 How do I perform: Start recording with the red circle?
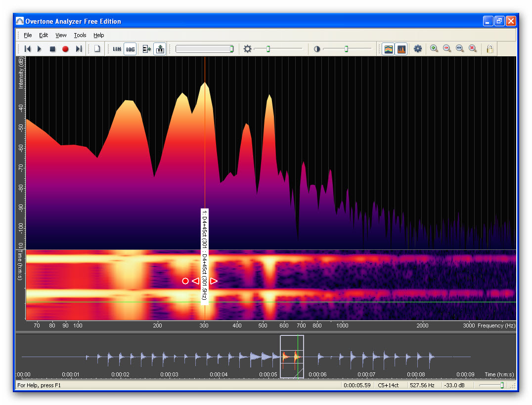tap(65, 49)
